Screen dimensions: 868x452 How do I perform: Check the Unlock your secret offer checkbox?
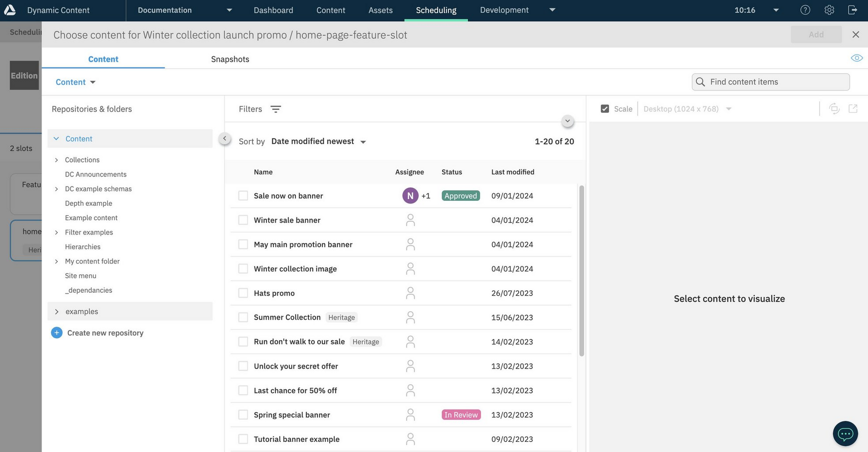[x=243, y=366]
